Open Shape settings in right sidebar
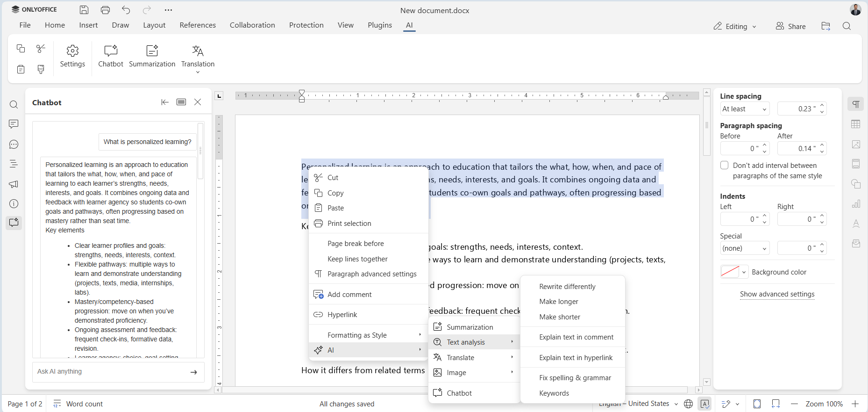 tap(856, 184)
